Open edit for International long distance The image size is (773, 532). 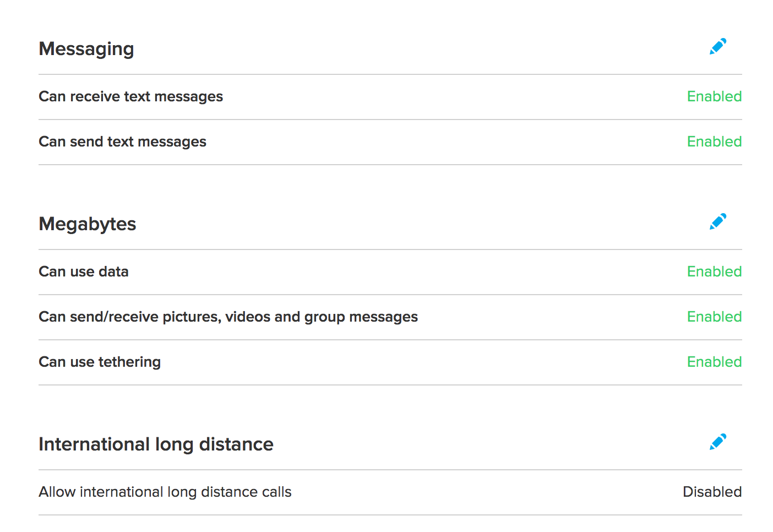(718, 442)
